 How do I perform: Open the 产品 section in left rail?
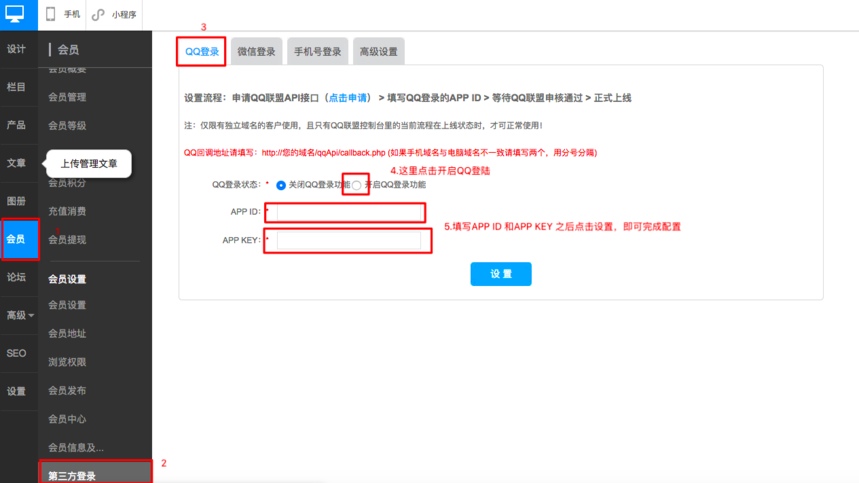(16, 125)
